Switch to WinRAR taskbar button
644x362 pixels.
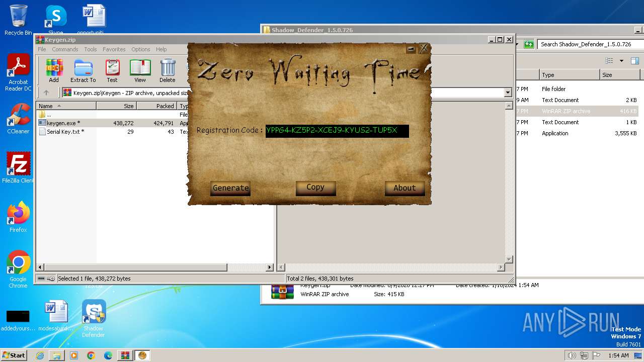click(x=125, y=355)
